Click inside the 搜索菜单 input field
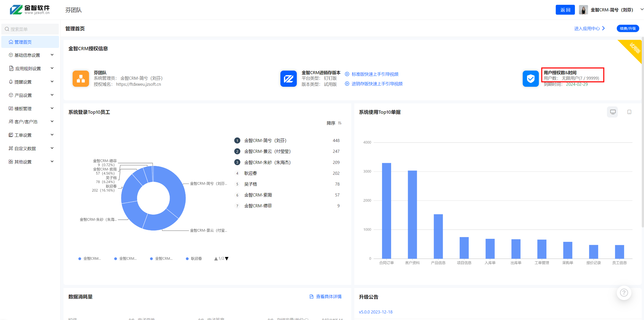The width and height of the screenshot is (644, 320). tap(30, 29)
